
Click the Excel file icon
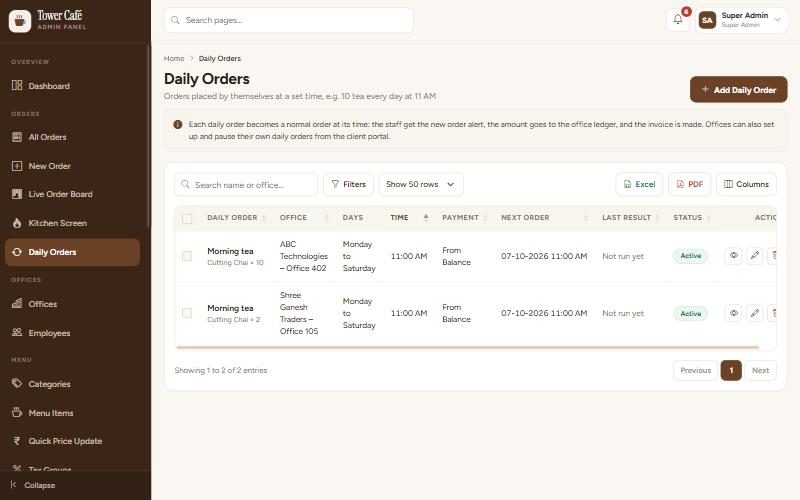[x=628, y=184]
